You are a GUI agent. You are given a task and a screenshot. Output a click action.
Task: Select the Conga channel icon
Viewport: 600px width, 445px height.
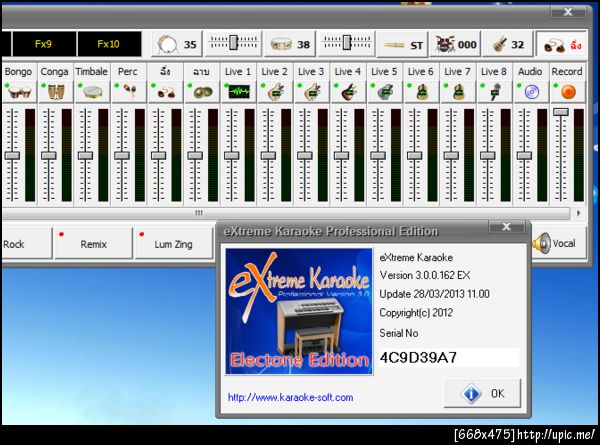pos(55,92)
